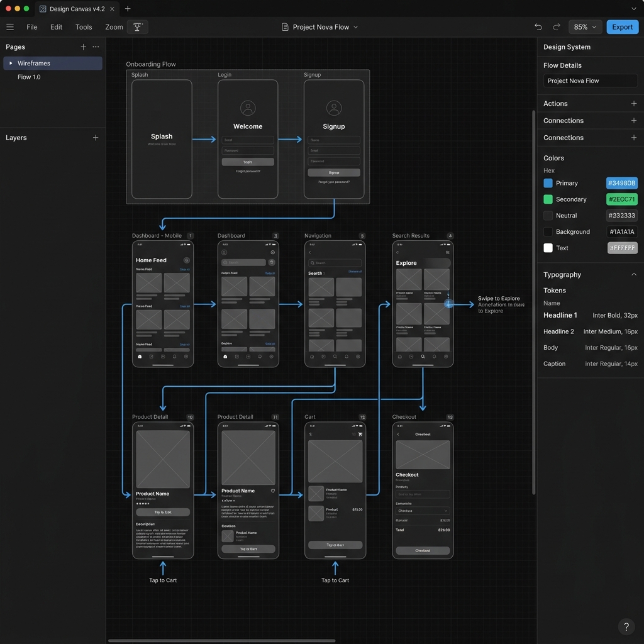This screenshot has width=644, height=644.
Task: Click the document icon before Project Nova Flow
Action: click(x=285, y=26)
